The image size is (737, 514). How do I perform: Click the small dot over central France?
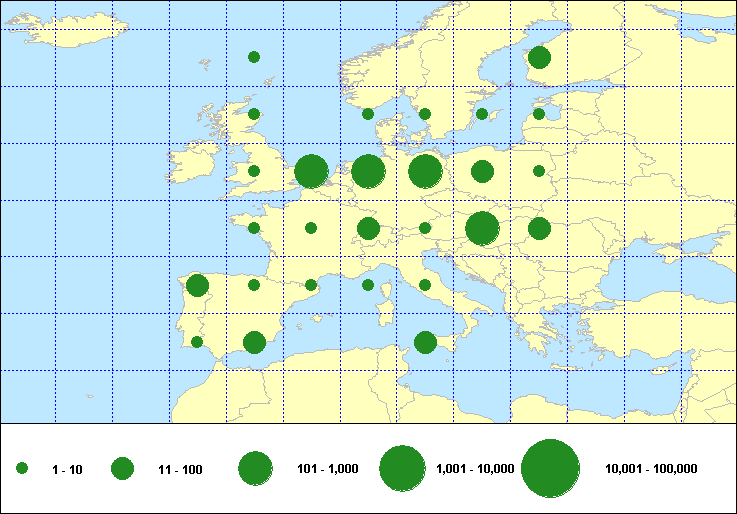pos(311,228)
